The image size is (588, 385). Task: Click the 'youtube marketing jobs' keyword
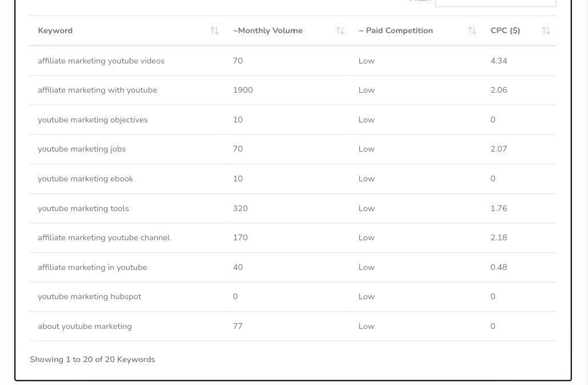pyautogui.click(x=82, y=149)
